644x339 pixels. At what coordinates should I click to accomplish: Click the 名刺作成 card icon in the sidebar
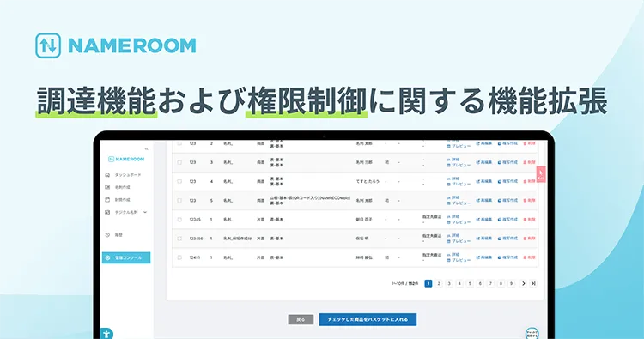pyautogui.click(x=107, y=187)
